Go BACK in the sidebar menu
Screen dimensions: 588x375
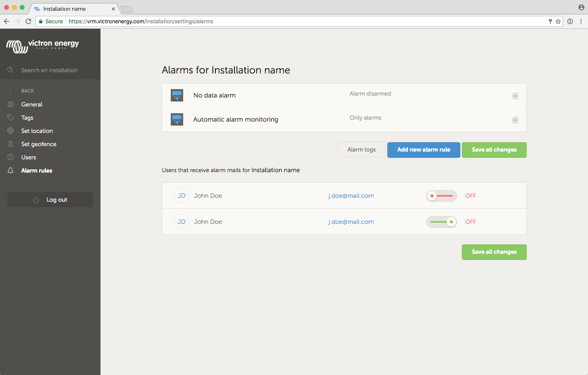pyautogui.click(x=27, y=91)
